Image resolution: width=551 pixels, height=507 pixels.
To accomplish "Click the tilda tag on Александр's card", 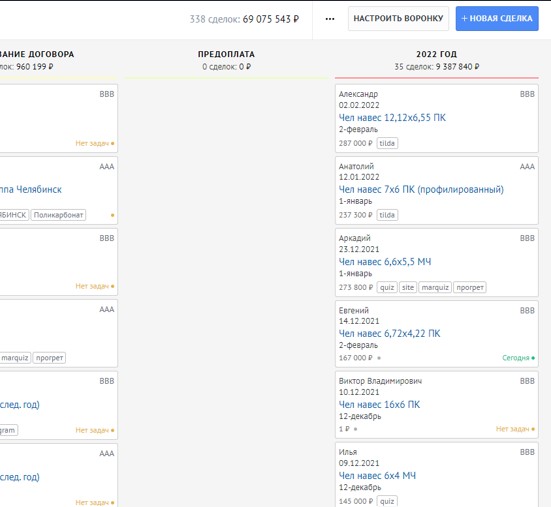I will (387, 143).
